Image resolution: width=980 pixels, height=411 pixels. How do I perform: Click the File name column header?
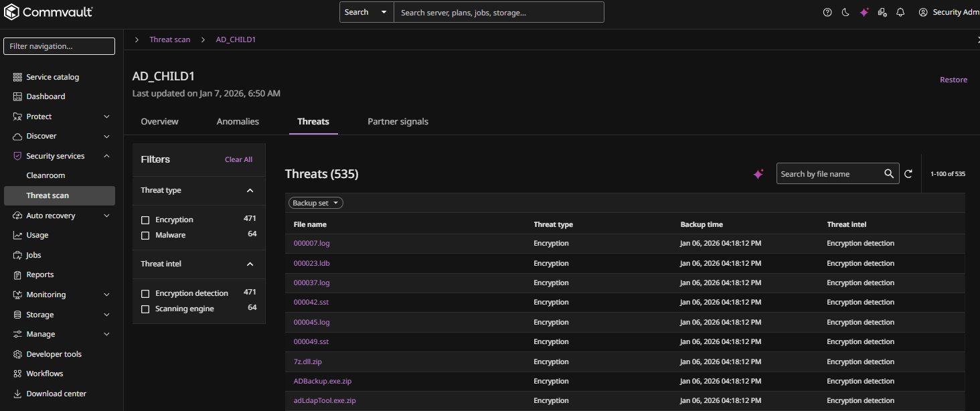click(x=310, y=224)
